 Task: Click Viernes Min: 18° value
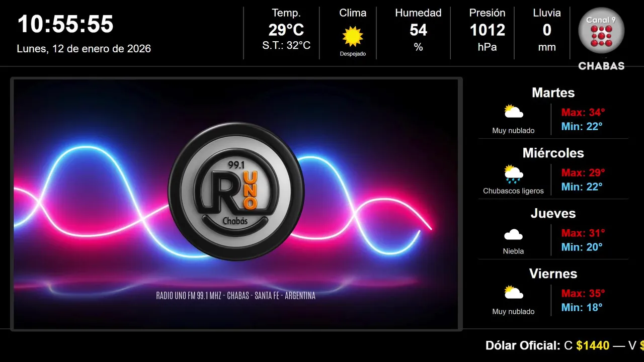coord(582,307)
